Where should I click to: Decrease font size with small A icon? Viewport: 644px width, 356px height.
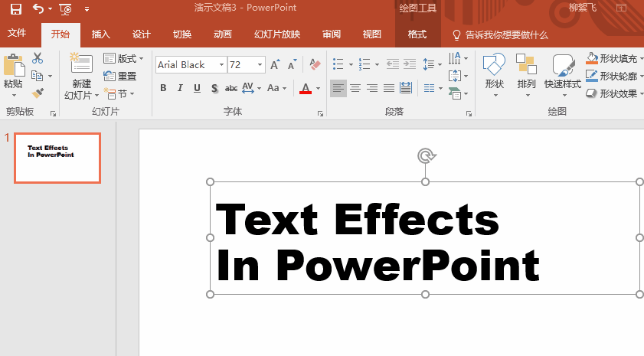pos(292,64)
